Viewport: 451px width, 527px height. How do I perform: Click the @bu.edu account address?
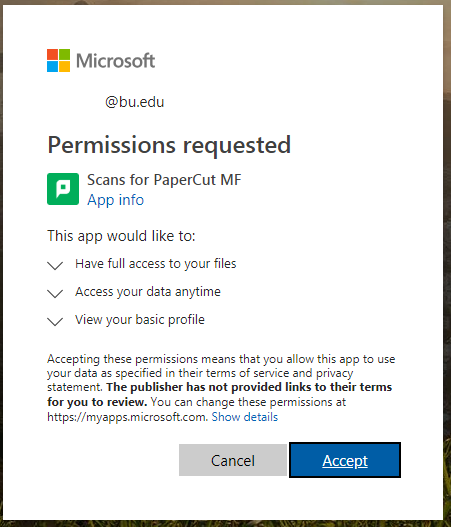click(134, 102)
